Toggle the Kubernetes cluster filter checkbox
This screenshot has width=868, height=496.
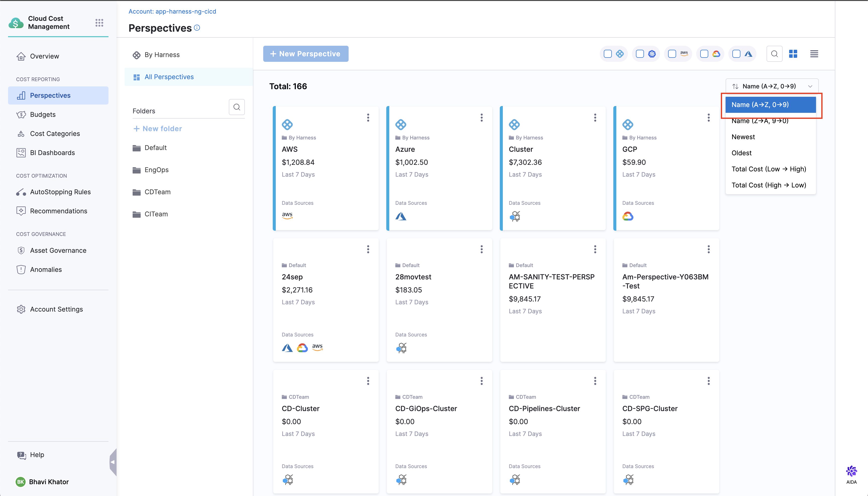click(640, 54)
